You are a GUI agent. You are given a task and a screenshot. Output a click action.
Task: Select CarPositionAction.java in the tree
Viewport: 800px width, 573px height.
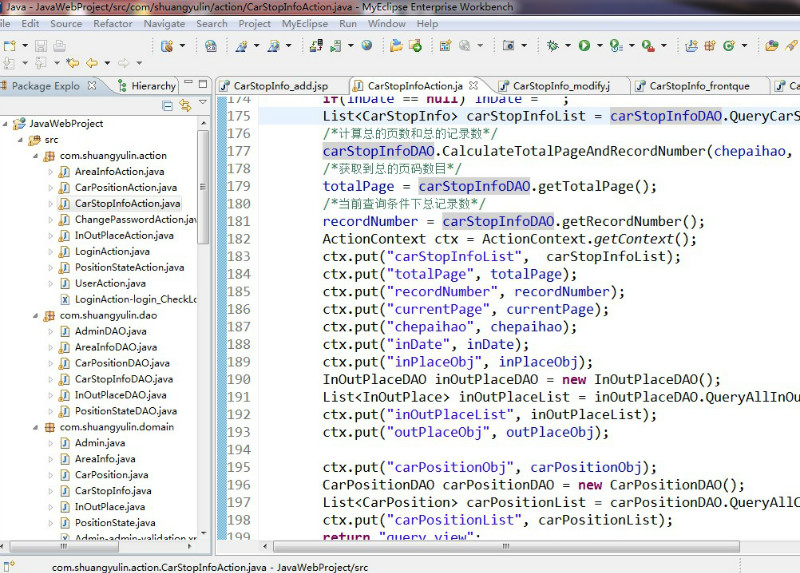(126, 187)
